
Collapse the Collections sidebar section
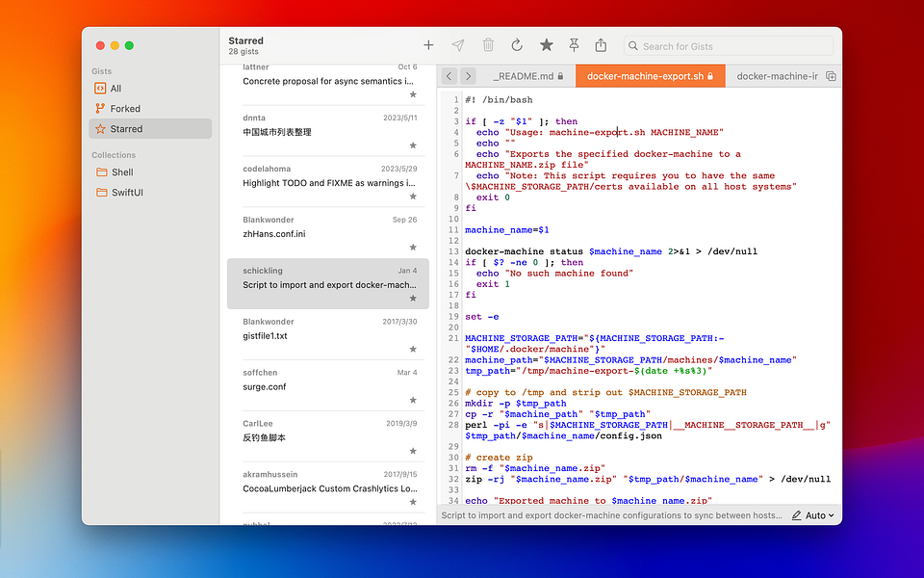[x=113, y=154]
